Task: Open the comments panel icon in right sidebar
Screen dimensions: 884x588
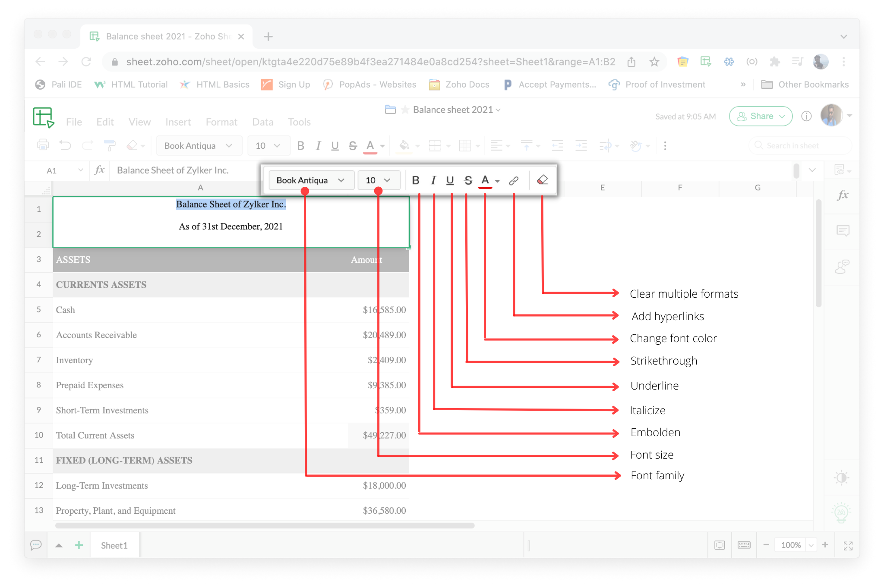Action: click(843, 231)
